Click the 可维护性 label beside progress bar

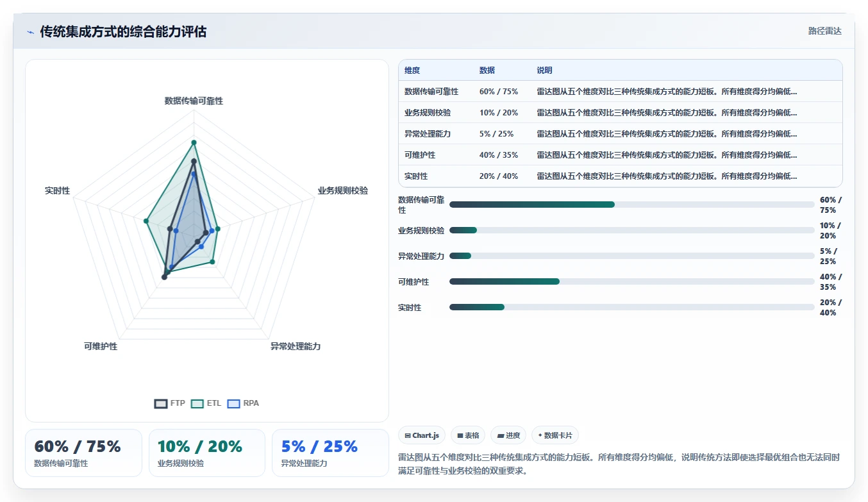413,282
